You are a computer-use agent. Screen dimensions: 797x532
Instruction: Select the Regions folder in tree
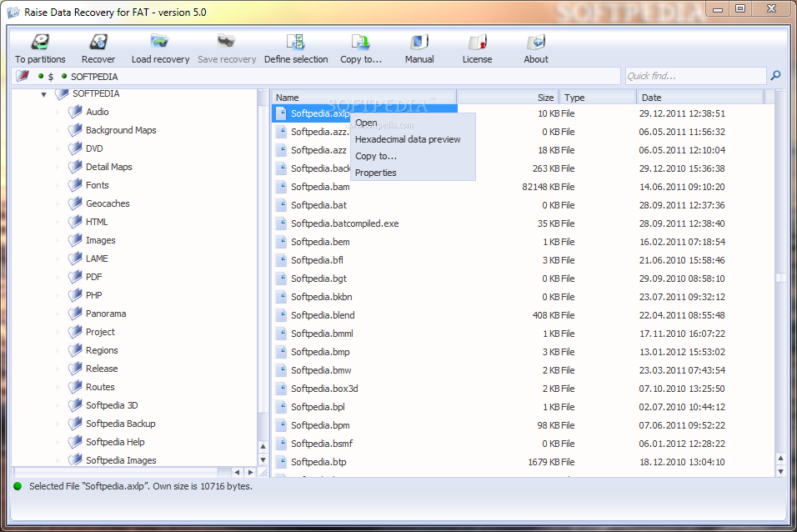102,350
